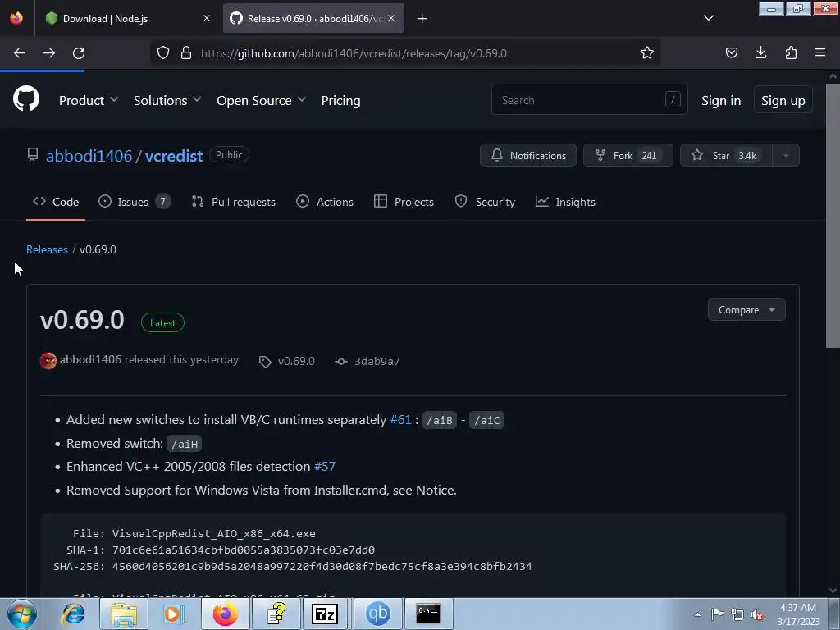Open the Firefox downloads panel
Image resolution: width=840 pixels, height=630 pixels.
point(760,52)
